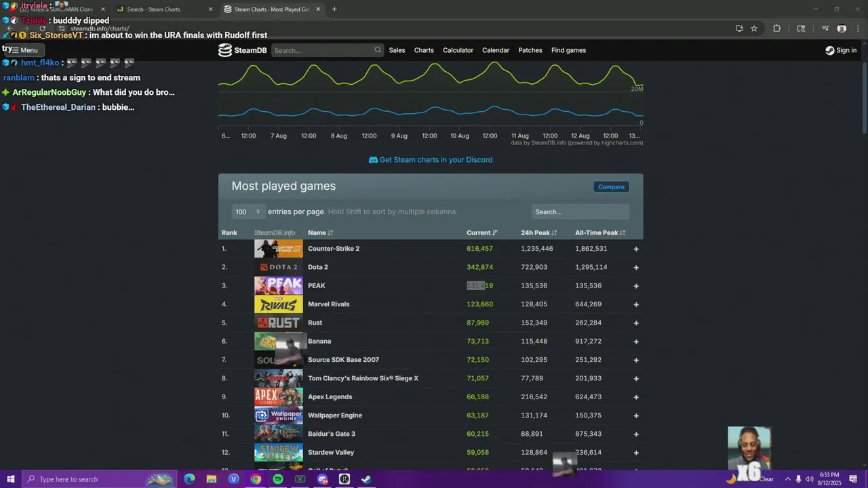Sort table by Name column
The image size is (868, 488).
point(320,232)
